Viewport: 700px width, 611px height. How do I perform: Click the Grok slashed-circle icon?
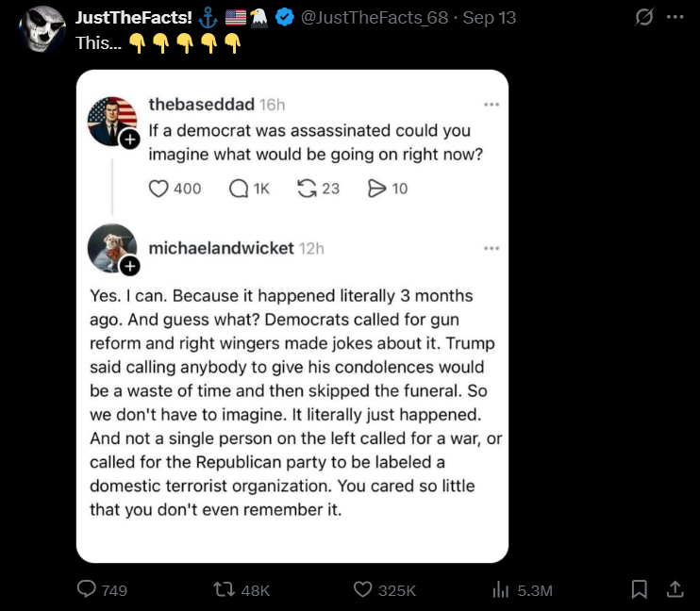tap(644, 17)
